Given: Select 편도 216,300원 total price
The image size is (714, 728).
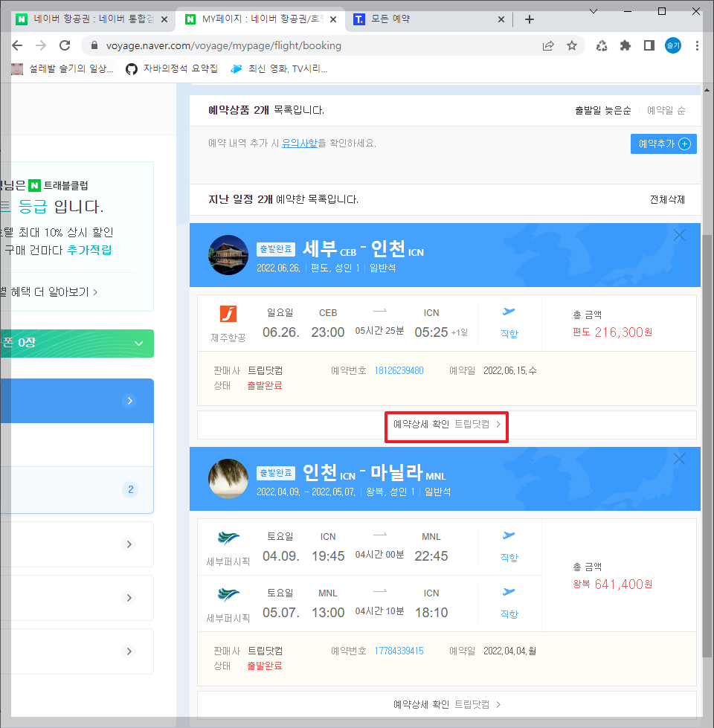Looking at the screenshot, I should click(x=612, y=332).
